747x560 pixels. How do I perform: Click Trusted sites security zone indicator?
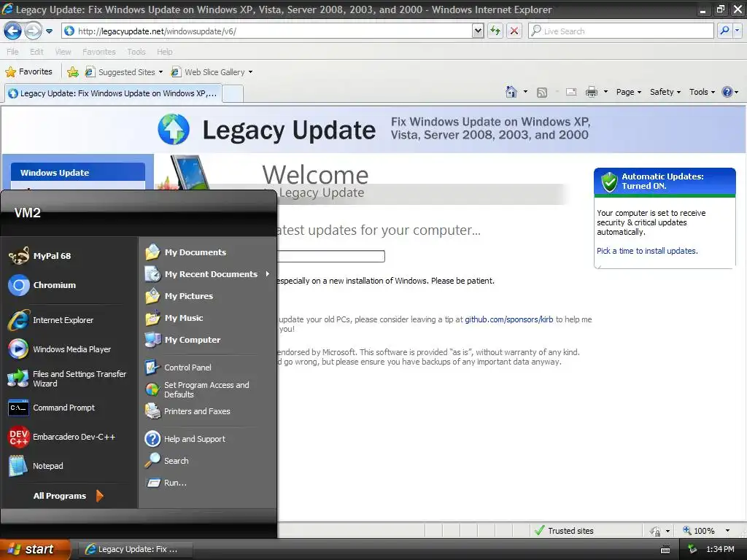point(564,531)
